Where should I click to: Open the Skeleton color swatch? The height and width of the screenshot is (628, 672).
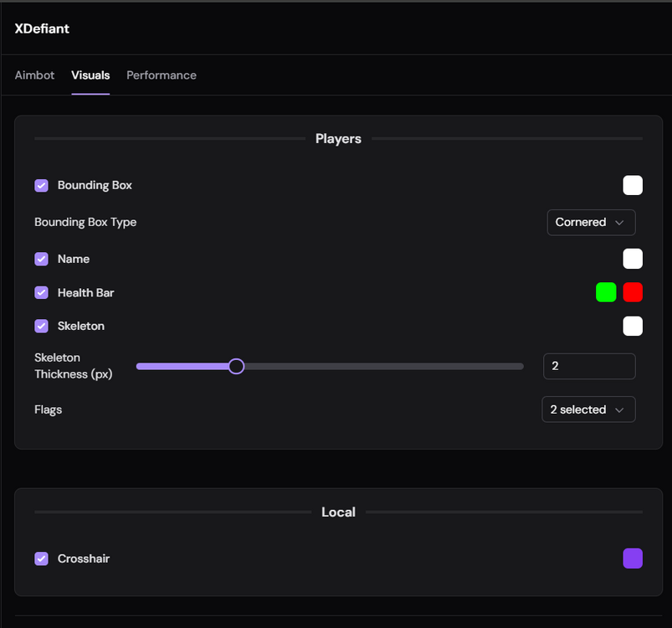pyautogui.click(x=633, y=327)
